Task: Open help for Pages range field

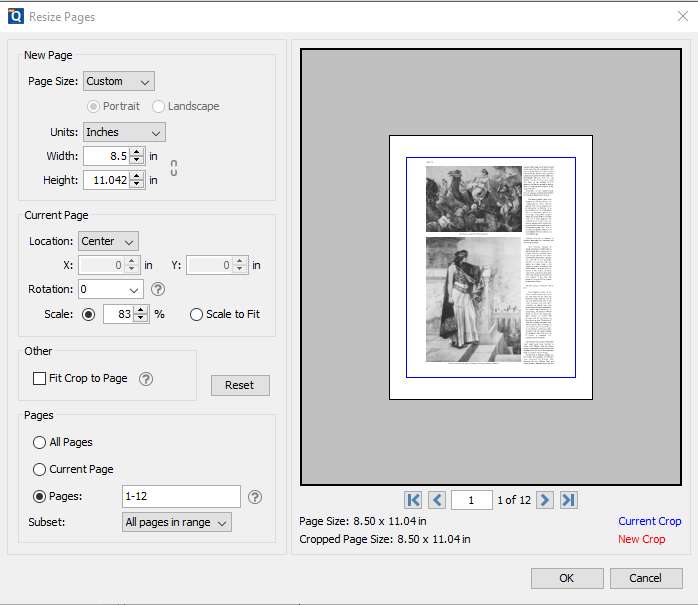Action: click(x=255, y=497)
